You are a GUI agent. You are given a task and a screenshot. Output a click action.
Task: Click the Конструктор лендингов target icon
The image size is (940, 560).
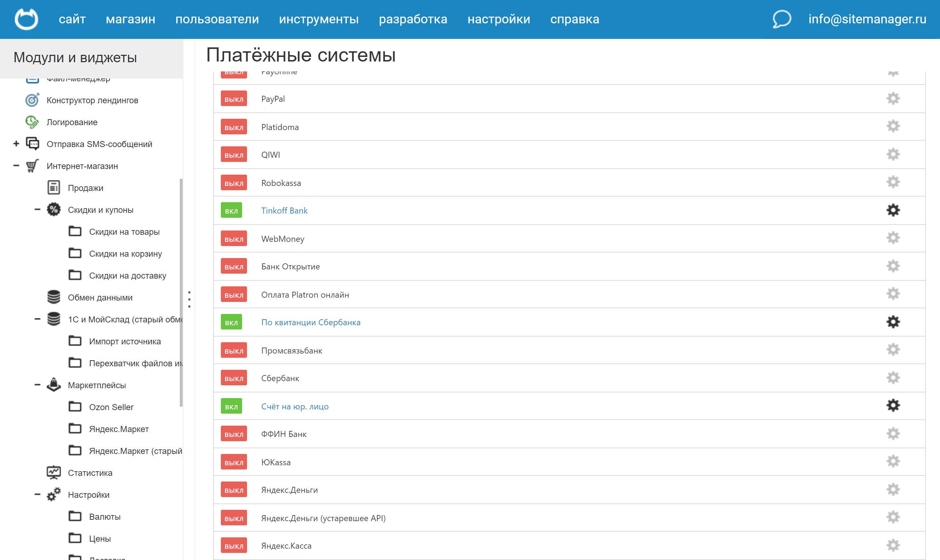pos(32,100)
